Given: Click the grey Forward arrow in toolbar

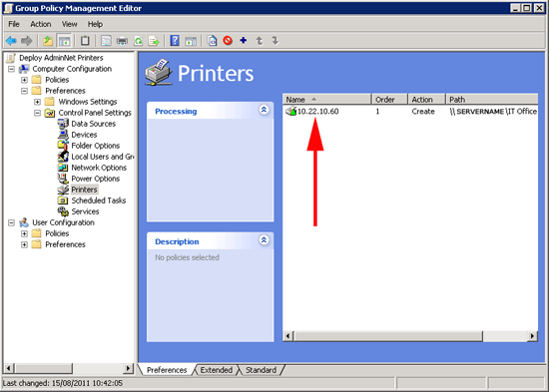Looking at the screenshot, I should pos(27,41).
